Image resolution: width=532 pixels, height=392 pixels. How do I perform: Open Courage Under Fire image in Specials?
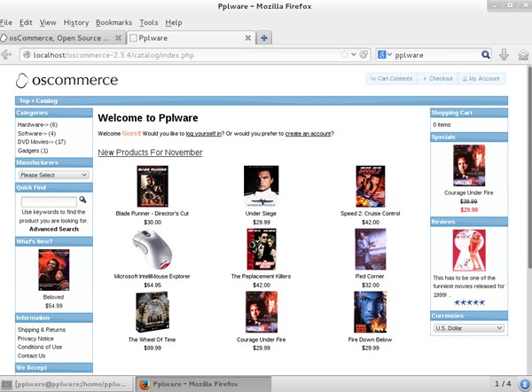click(469, 166)
